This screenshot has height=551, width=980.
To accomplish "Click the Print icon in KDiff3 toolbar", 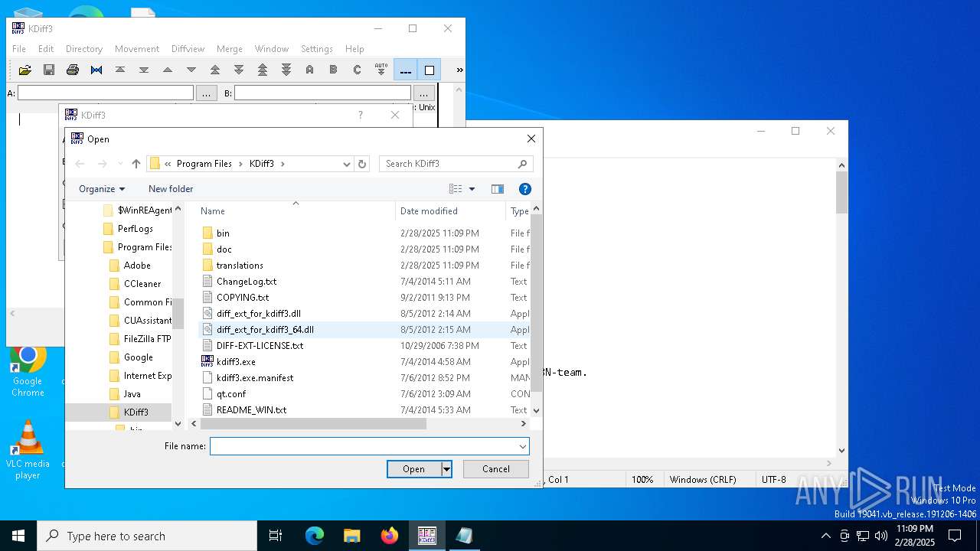I will (73, 70).
